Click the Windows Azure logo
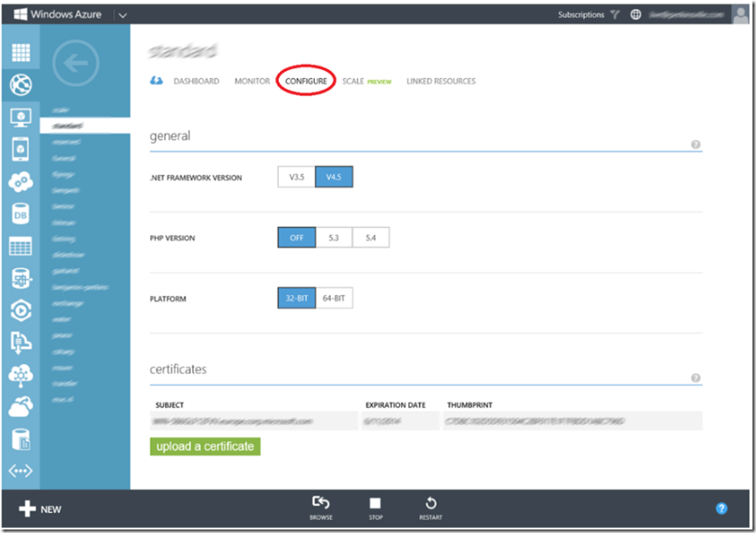Image resolution: width=756 pixels, height=533 pixels. 58,14
